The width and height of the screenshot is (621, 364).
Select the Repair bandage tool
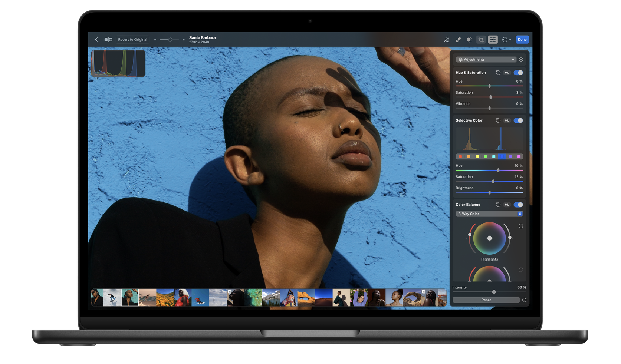click(458, 40)
